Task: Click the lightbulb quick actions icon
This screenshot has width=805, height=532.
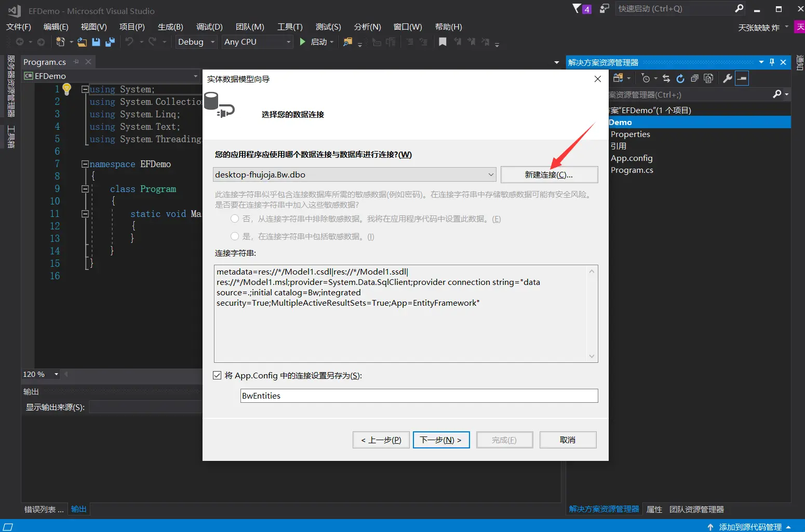Action: click(66, 90)
